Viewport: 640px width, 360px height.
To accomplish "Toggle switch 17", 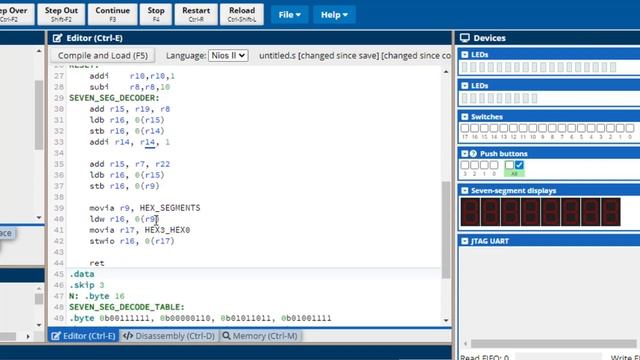I will click(465, 128).
